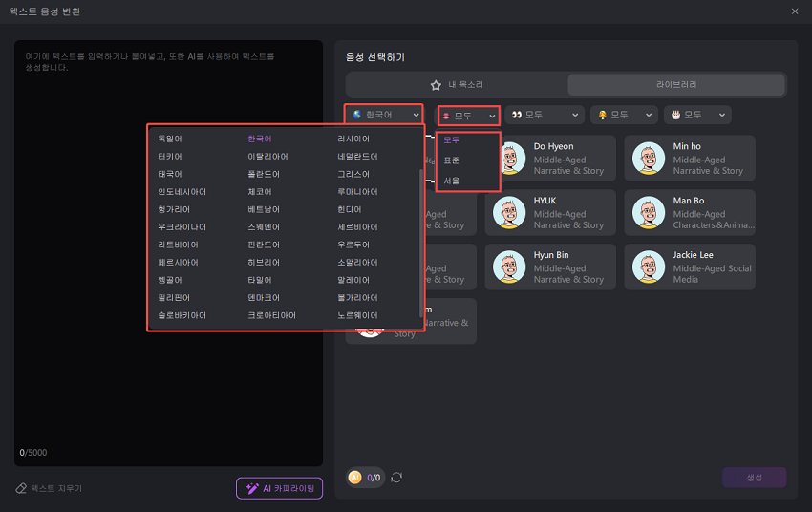The height and width of the screenshot is (512, 812).
Task: Switch to the 라이브러리 tab
Action: tap(675, 84)
